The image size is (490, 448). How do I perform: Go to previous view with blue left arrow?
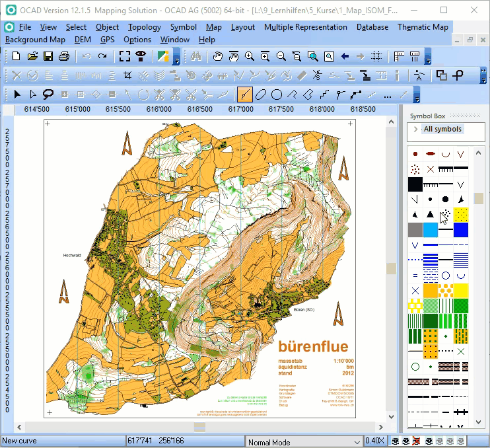(x=345, y=56)
